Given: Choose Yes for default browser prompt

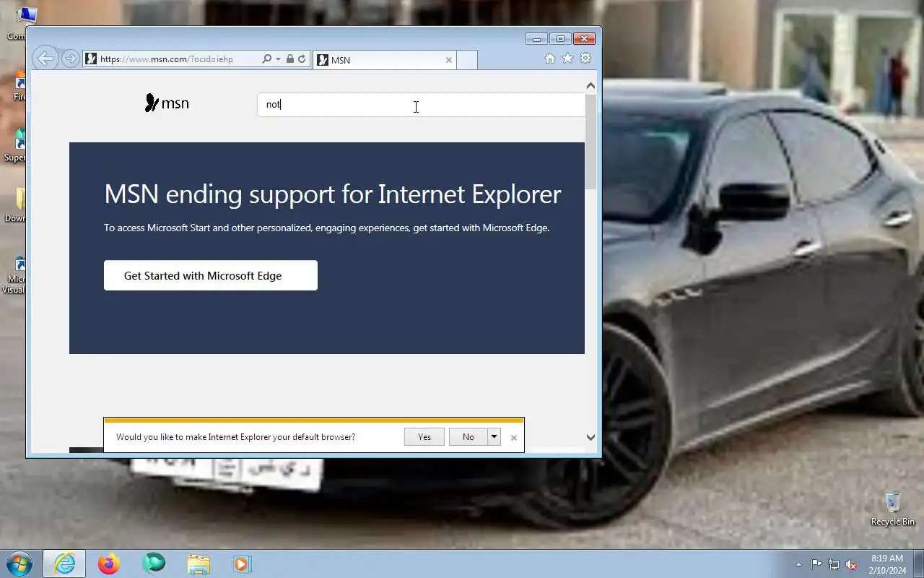Looking at the screenshot, I should coord(424,436).
